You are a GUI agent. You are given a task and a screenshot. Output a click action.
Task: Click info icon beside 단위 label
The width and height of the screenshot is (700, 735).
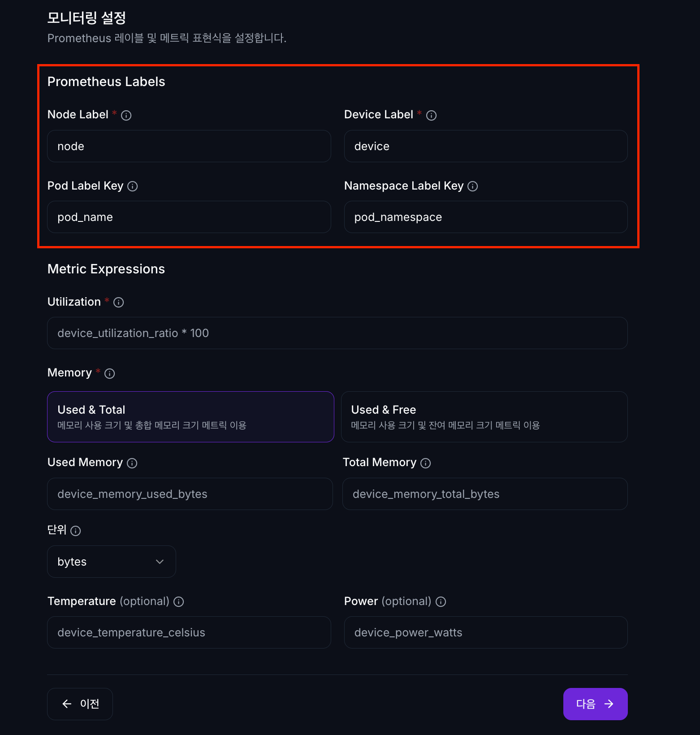pos(76,531)
